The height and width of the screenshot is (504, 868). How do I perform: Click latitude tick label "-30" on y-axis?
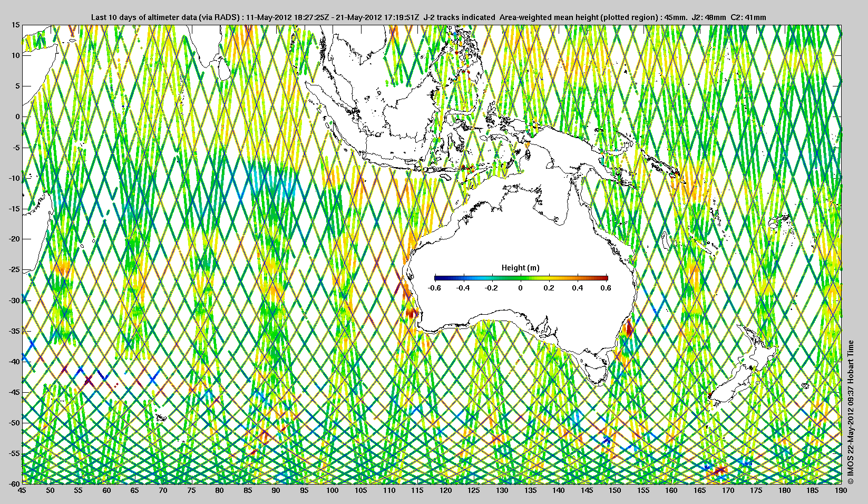click(14, 301)
